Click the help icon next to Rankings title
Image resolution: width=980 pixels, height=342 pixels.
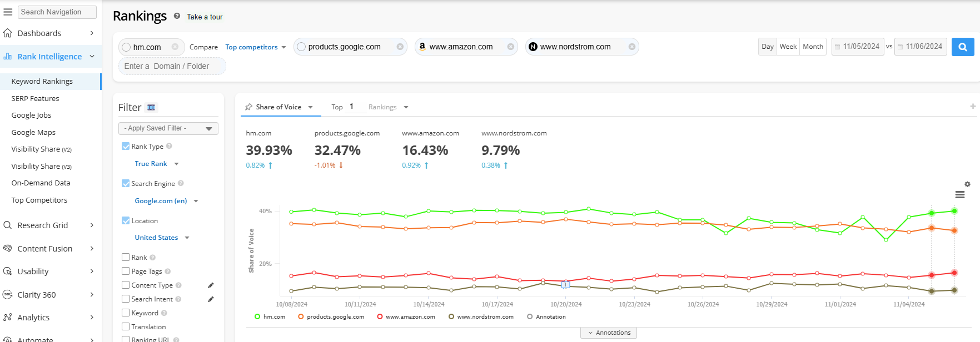[x=177, y=16]
